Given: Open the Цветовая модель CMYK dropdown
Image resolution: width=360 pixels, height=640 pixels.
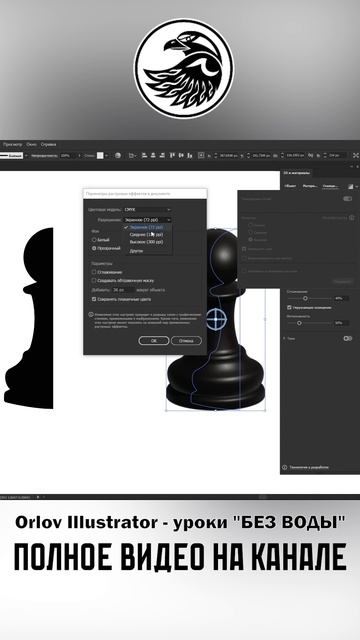Looking at the screenshot, I should (x=147, y=209).
